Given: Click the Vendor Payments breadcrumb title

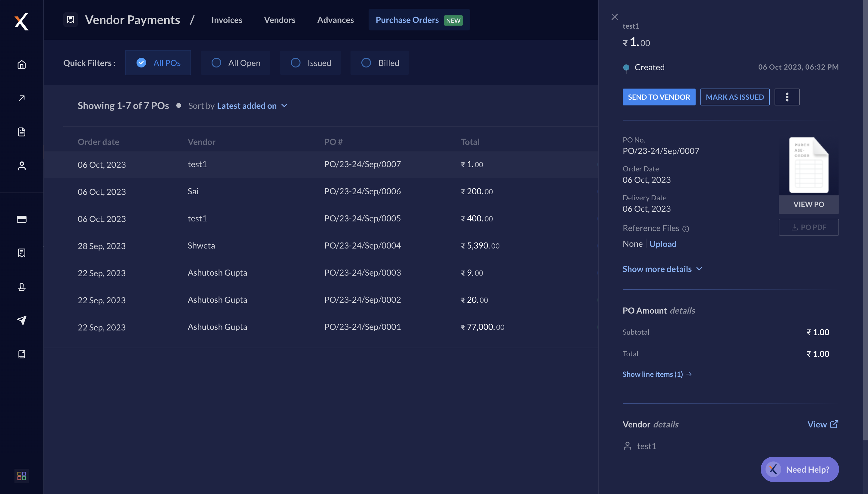Looking at the screenshot, I should (x=132, y=20).
